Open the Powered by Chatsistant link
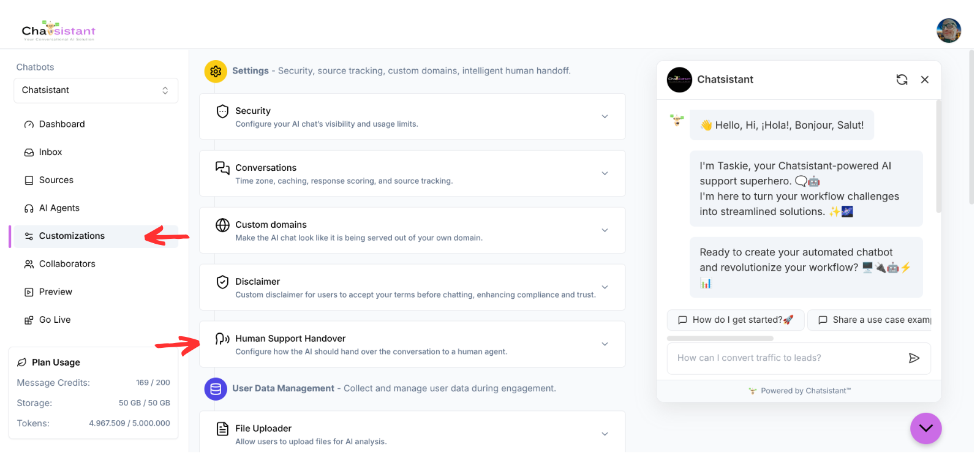The image size is (980, 471). [799, 391]
